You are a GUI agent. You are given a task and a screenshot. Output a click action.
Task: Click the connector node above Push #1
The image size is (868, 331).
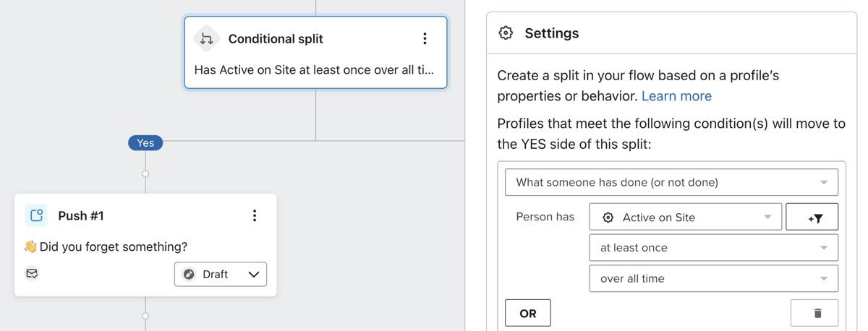tap(145, 174)
